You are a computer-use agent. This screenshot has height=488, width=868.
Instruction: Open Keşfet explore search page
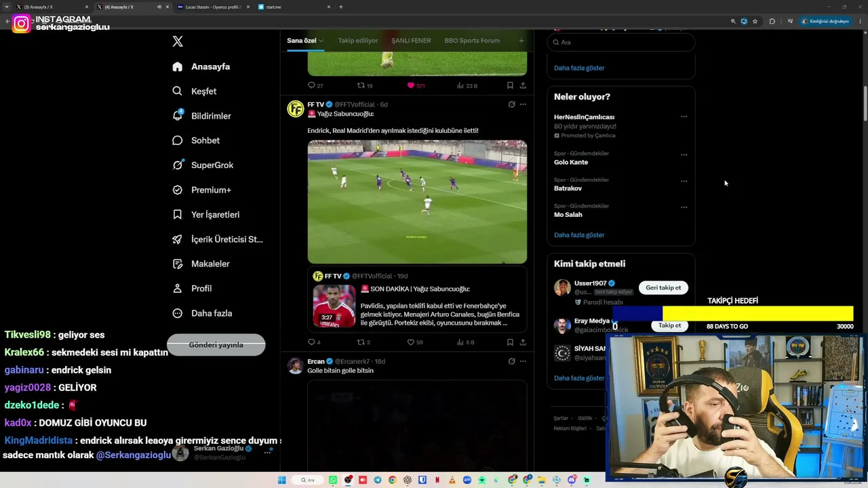[x=195, y=91]
